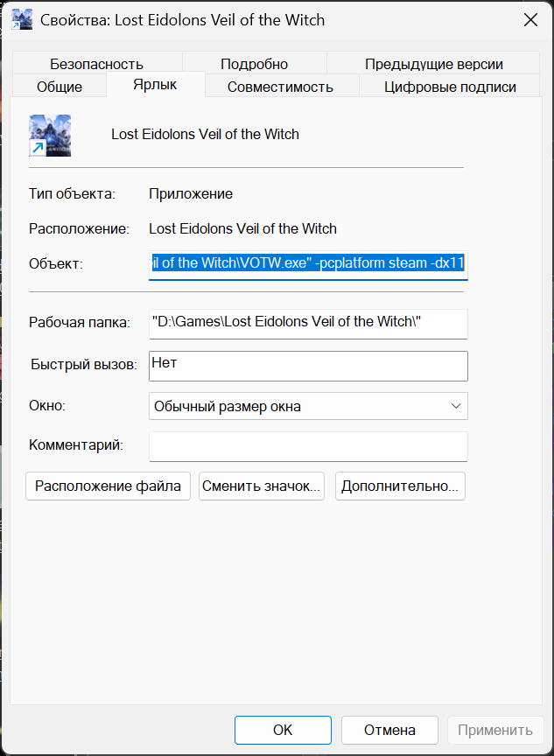Open the Безопасность tab
This screenshot has height=756, width=554.
[96, 64]
